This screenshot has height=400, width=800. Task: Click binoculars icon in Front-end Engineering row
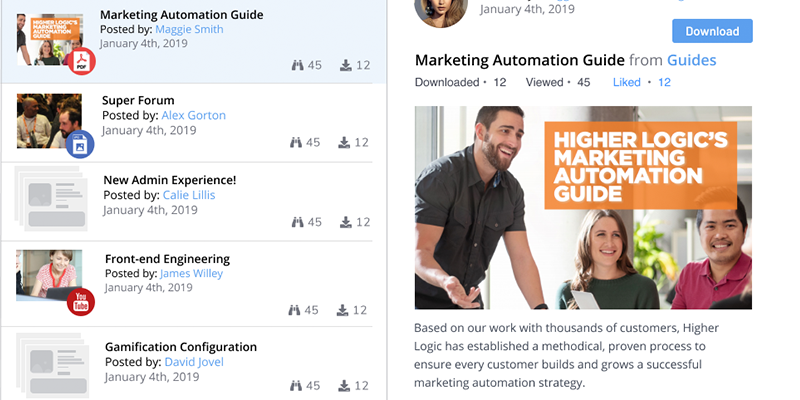(x=294, y=310)
